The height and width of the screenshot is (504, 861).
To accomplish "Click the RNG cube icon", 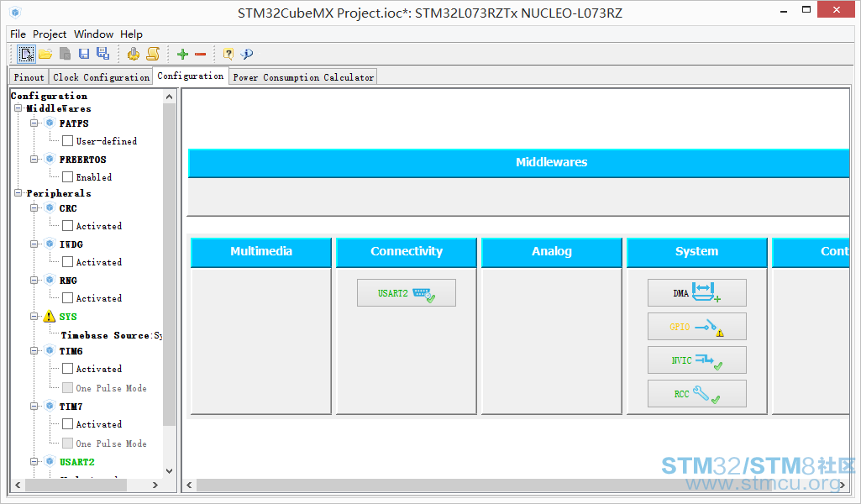I will [50, 280].
